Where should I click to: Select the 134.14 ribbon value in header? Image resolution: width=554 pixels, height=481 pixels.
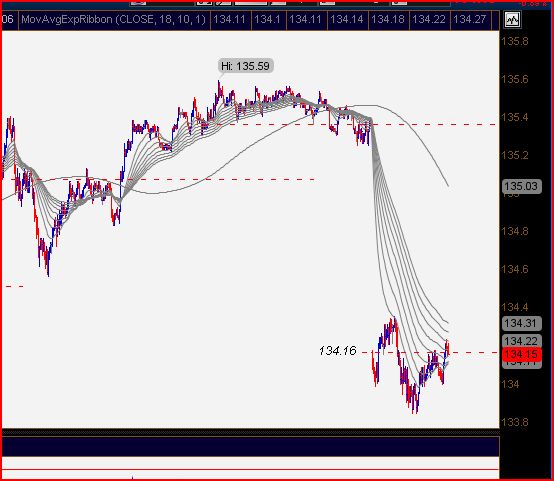tap(346, 19)
